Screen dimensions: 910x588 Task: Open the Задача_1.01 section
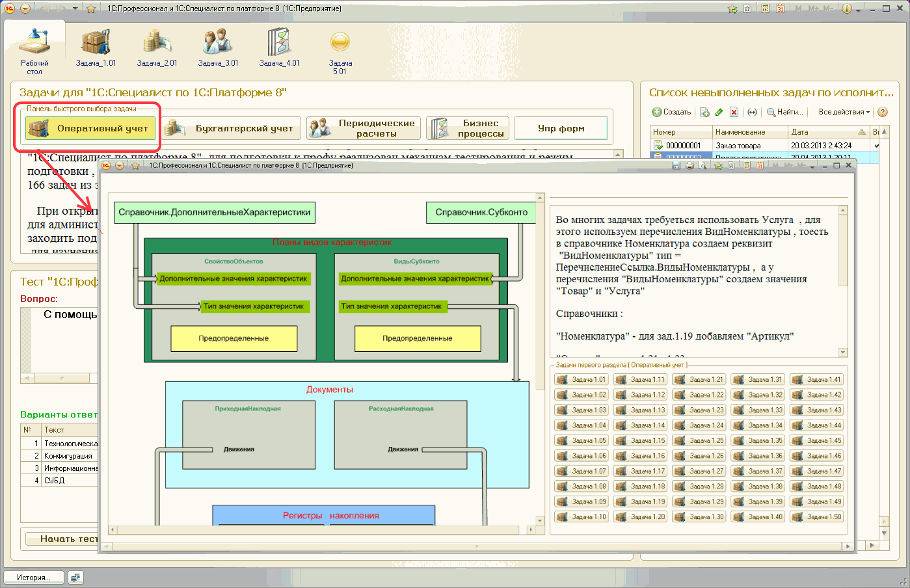pos(96,47)
